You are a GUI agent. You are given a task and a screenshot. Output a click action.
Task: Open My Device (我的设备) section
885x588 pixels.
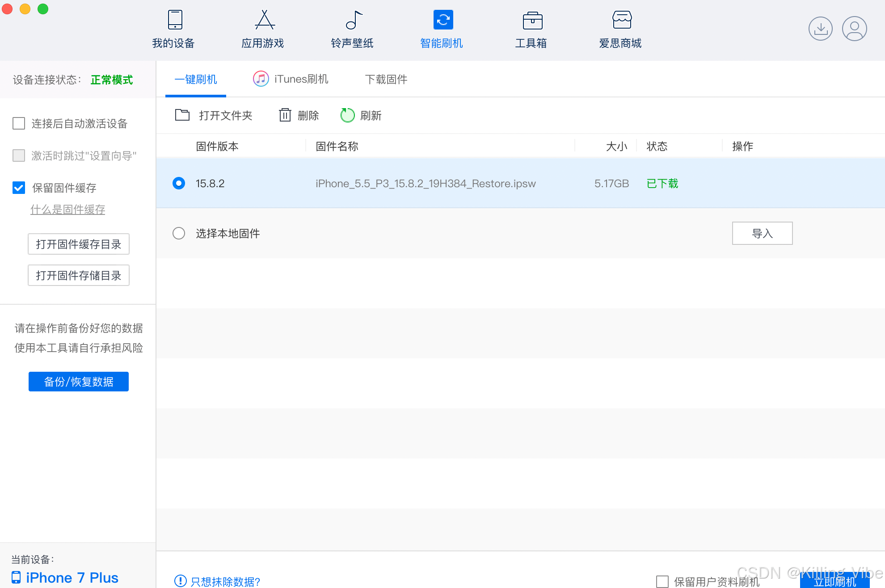click(x=174, y=29)
